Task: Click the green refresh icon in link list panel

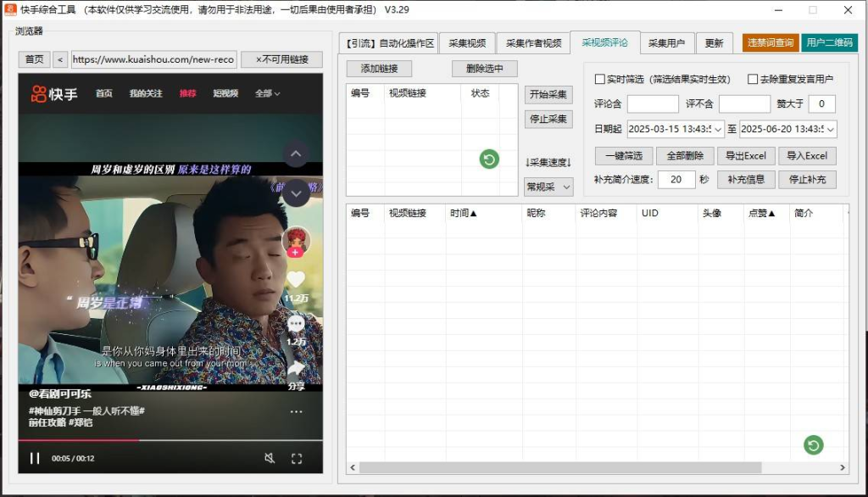Action: (487, 159)
